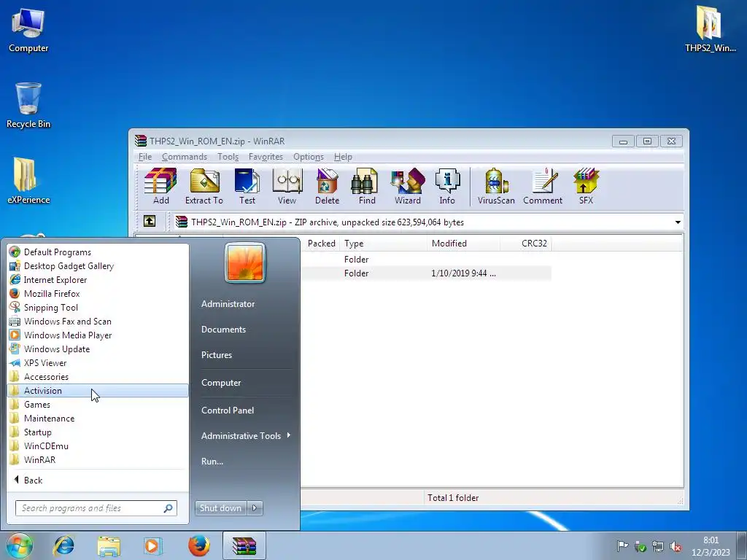Launch Mozilla Firefox from the programs list
747x560 pixels.
(98, 293)
